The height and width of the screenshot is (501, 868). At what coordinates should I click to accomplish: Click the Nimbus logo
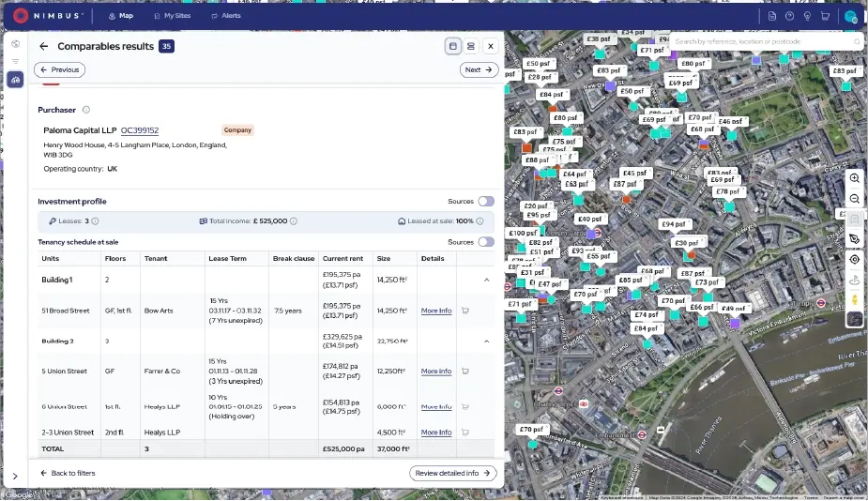pos(48,16)
